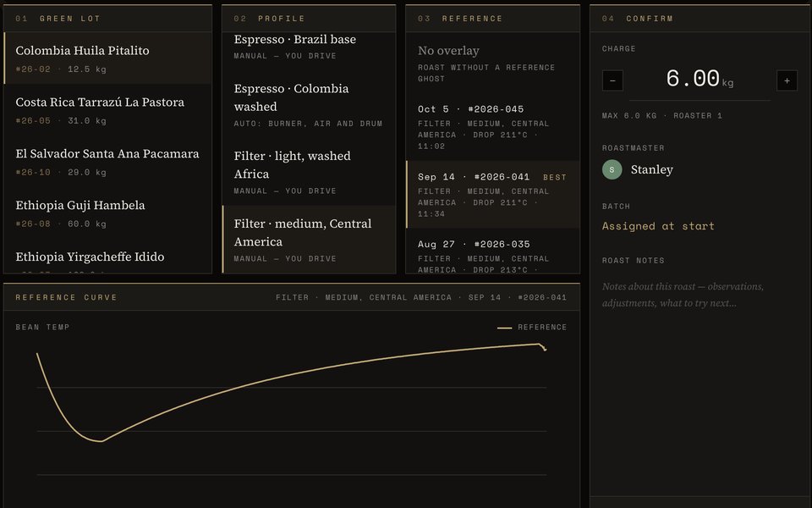Click the 02 Profile panel header
Viewport: 812px width, 508px height.
[309, 19]
